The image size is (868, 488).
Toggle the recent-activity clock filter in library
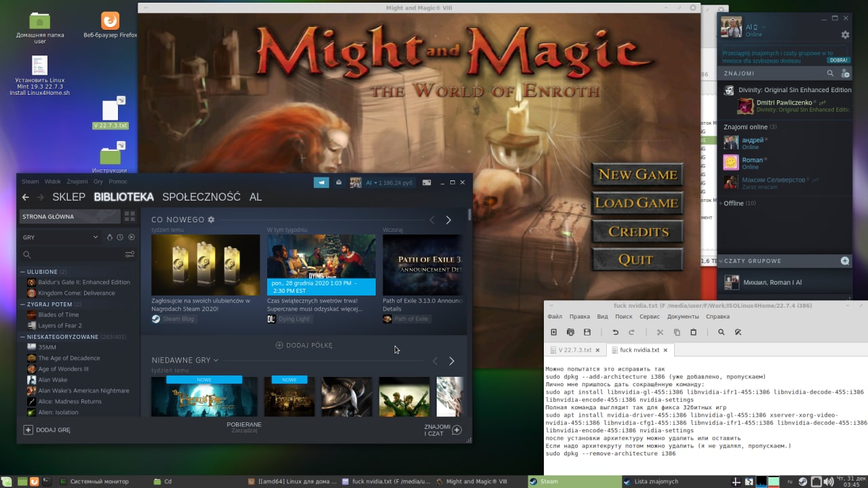120,237
